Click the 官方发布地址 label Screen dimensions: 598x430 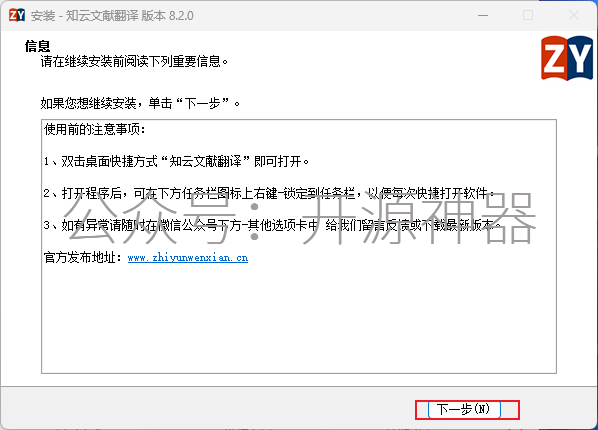[82, 258]
